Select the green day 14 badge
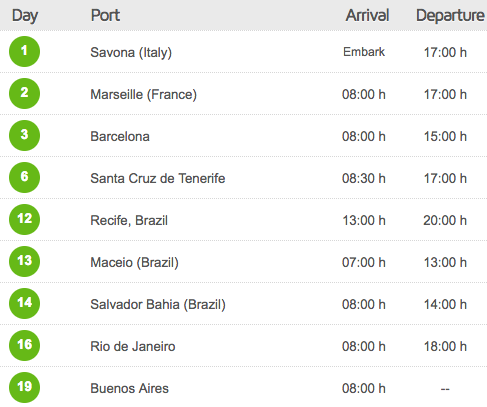The width and height of the screenshot is (487, 407). [x=24, y=303]
